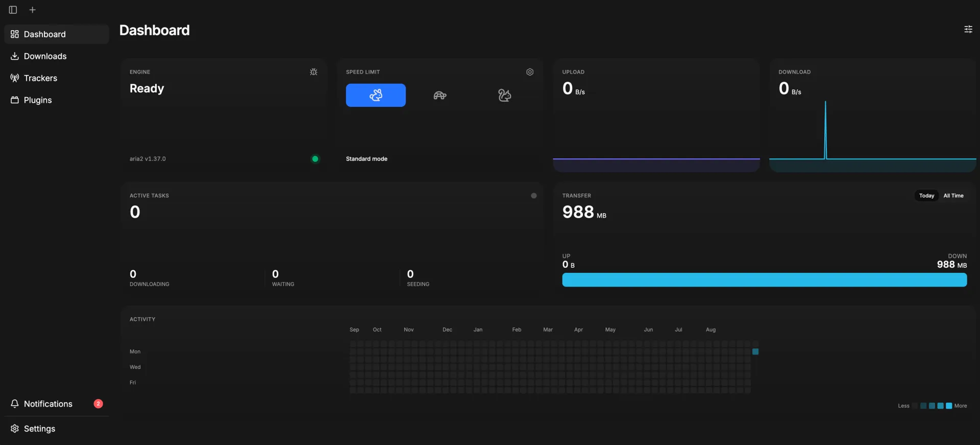980x445 pixels.
Task: Click the "Wed" weekday label in Activity
Action: tap(135, 367)
